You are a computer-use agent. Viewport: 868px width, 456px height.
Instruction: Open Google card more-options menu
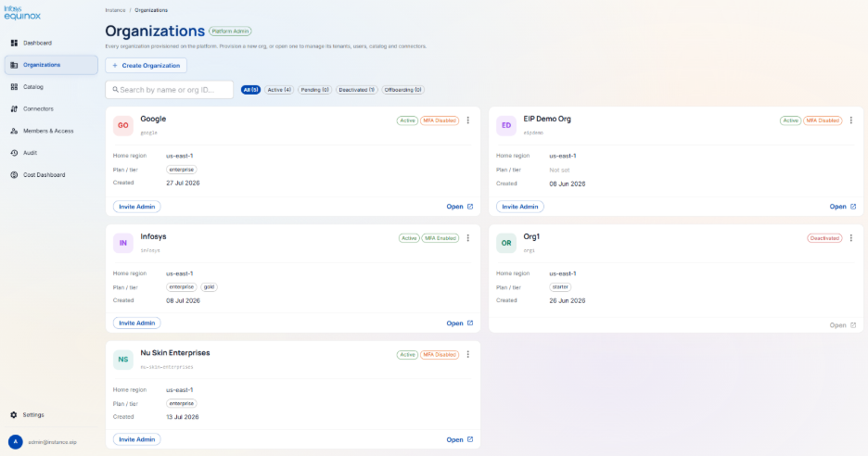[x=467, y=120]
